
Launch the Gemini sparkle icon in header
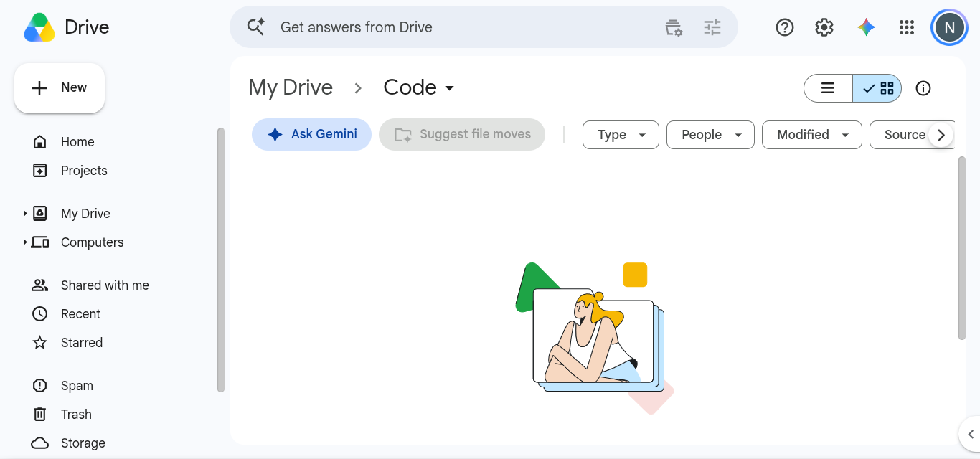(x=866, y=27)
